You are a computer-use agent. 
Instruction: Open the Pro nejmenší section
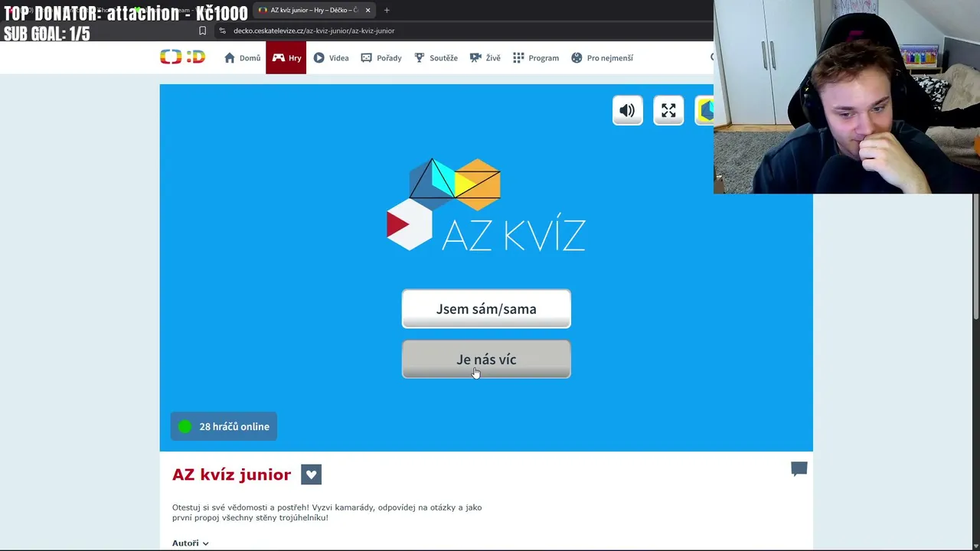(x=603, y=57)
